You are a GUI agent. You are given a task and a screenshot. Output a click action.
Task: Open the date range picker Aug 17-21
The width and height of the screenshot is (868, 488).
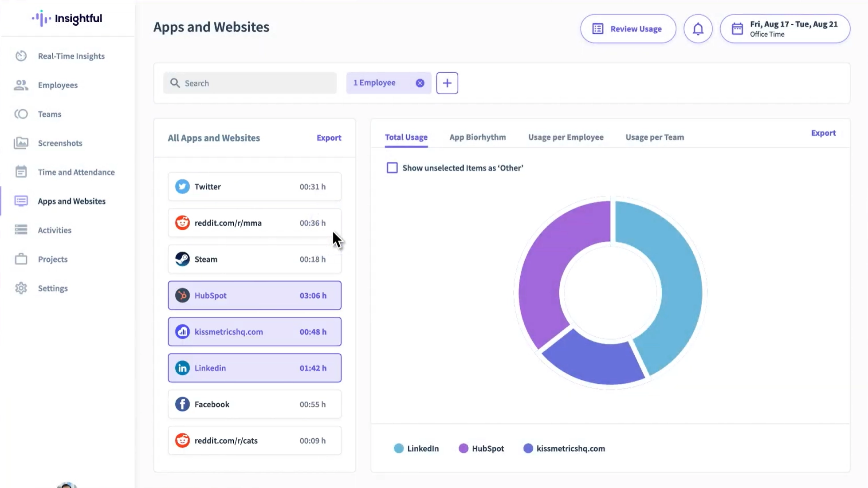point(784,29)
